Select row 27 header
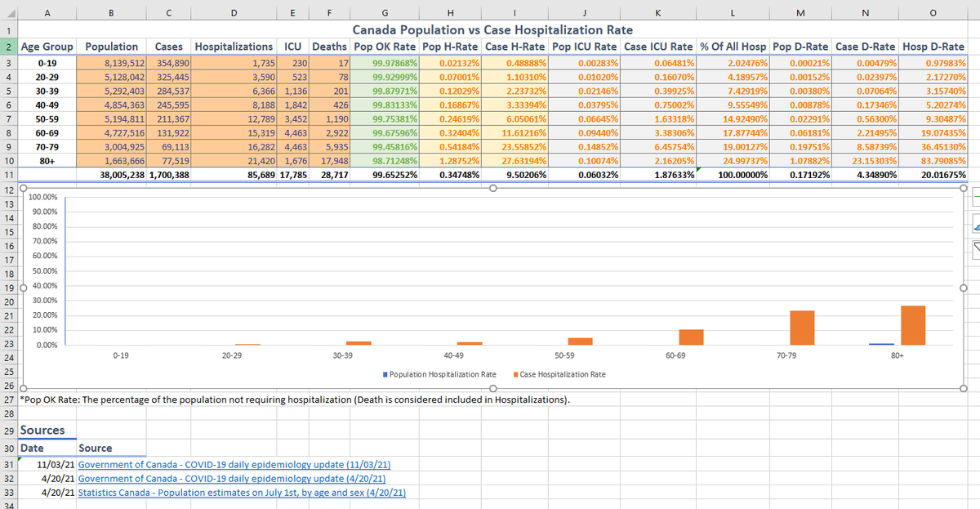Image resolution: width=980 pixels, height=509 pixels. 8,400
